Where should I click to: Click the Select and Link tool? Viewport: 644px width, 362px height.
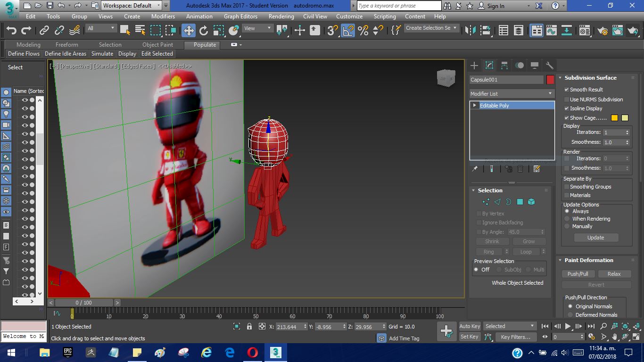(x=44, y=31)
